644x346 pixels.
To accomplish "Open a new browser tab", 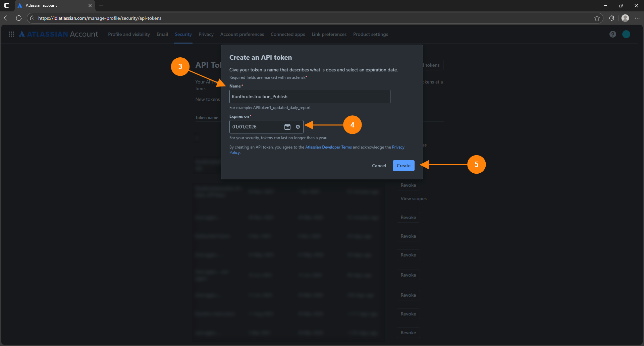I will [101, 5].
